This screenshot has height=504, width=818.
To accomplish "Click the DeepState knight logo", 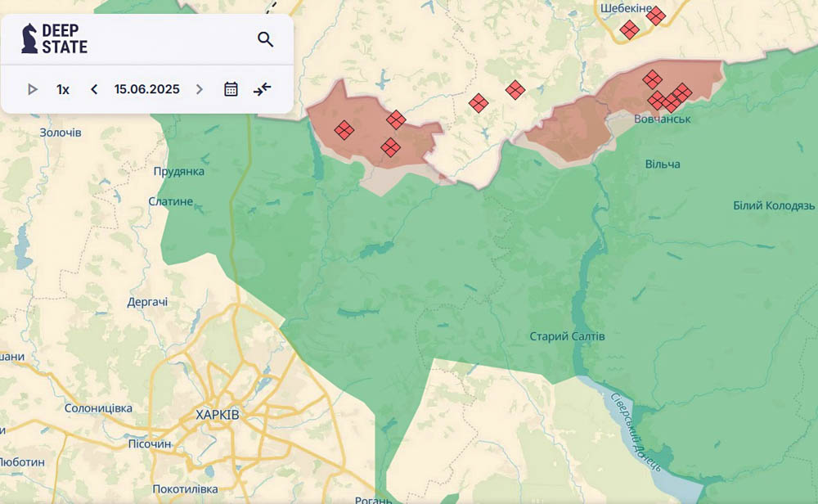I will (30, 38).
